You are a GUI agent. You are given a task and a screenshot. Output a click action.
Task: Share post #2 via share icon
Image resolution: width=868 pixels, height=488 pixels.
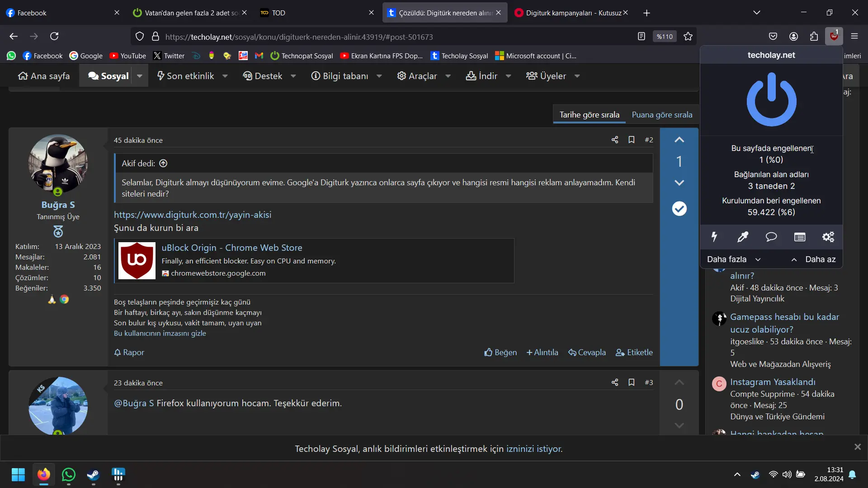(615, 140)
